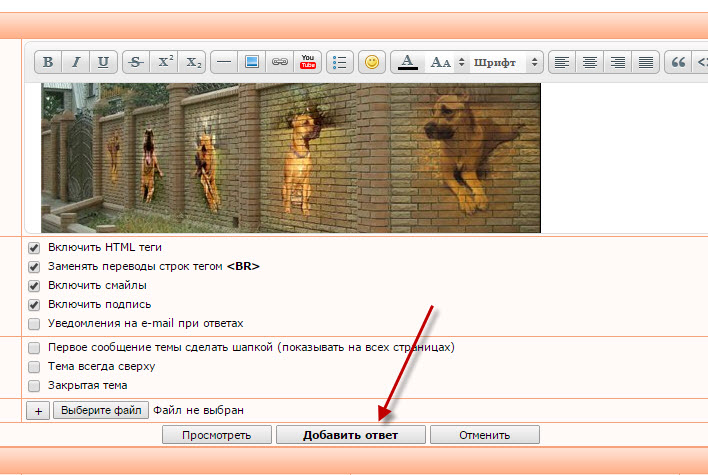Insert a YouTube video

(308, 62)
